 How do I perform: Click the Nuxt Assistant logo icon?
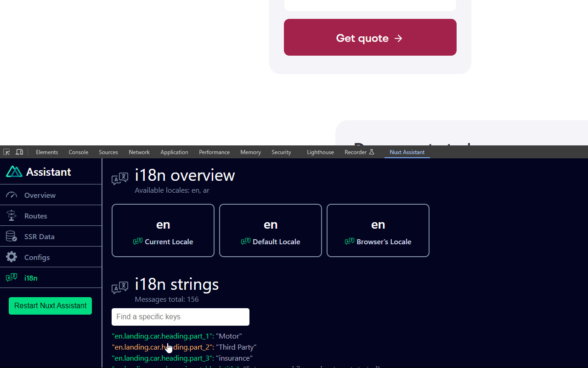click(x=14, y=172)
